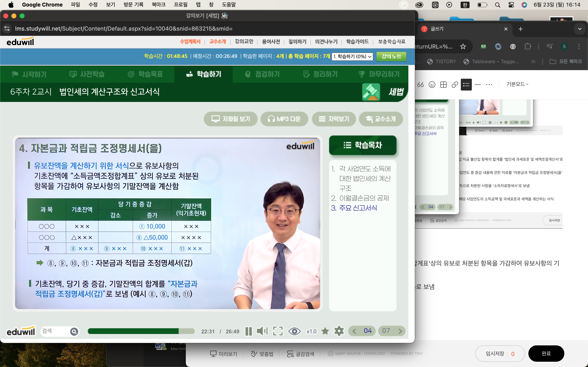Insert emoji with smiley icon in editor
Viewport: 588px width, 367px height.
432,84
